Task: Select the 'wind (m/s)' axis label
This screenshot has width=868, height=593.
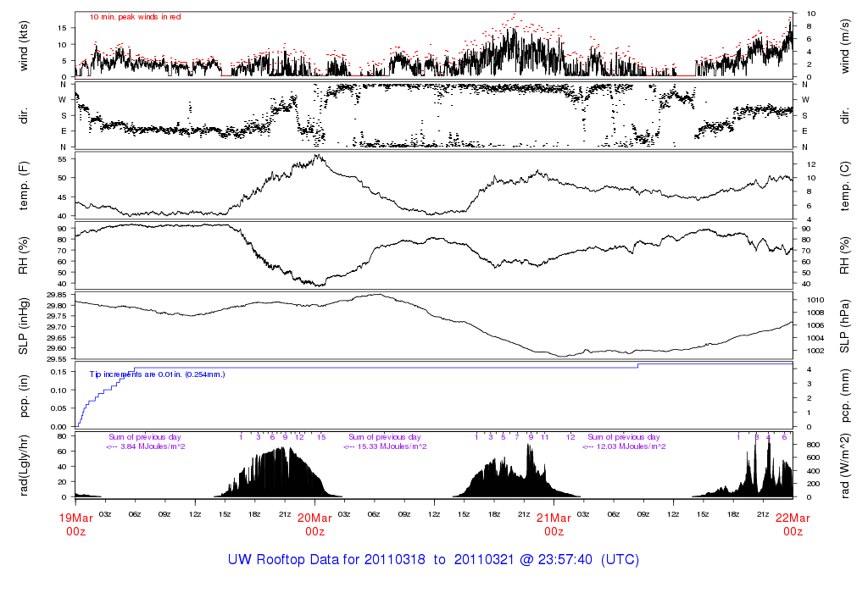Action: [844, 46]
